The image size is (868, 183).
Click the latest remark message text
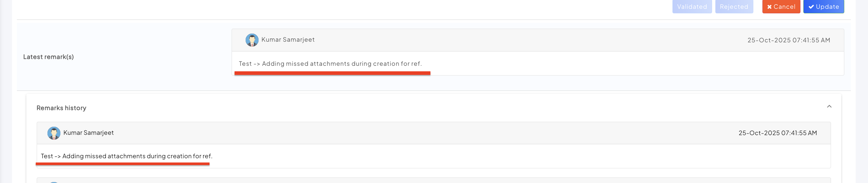(x=330, y=63)
